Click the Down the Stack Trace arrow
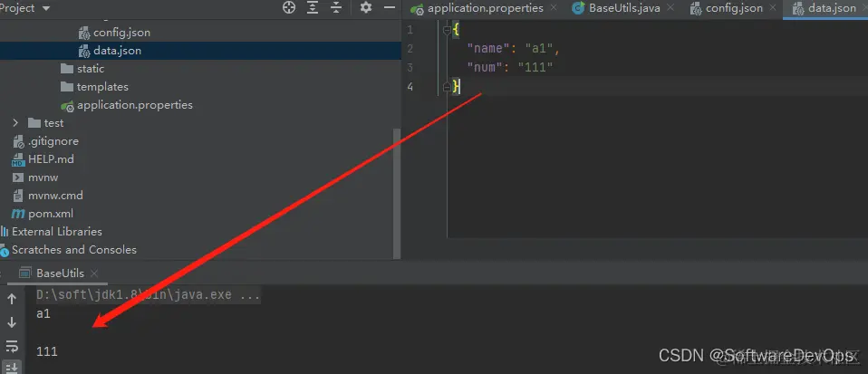The width and height of the screenshot is (868, 374). pos(12,322)
